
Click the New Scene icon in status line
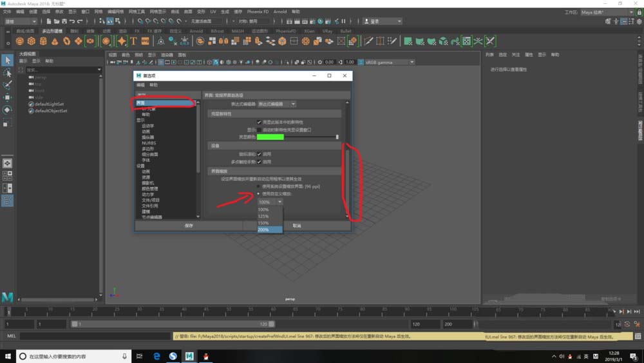point(49,21)
